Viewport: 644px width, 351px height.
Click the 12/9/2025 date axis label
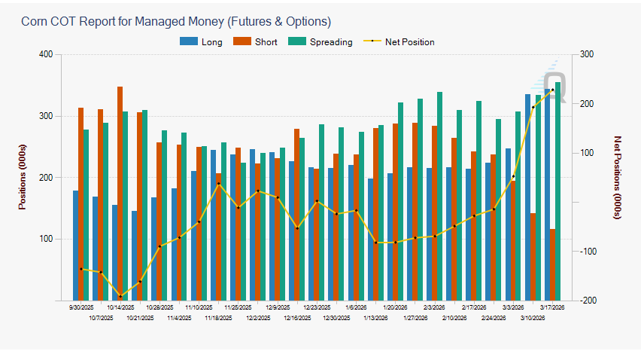pyautogui.click(x=278, y=307)
